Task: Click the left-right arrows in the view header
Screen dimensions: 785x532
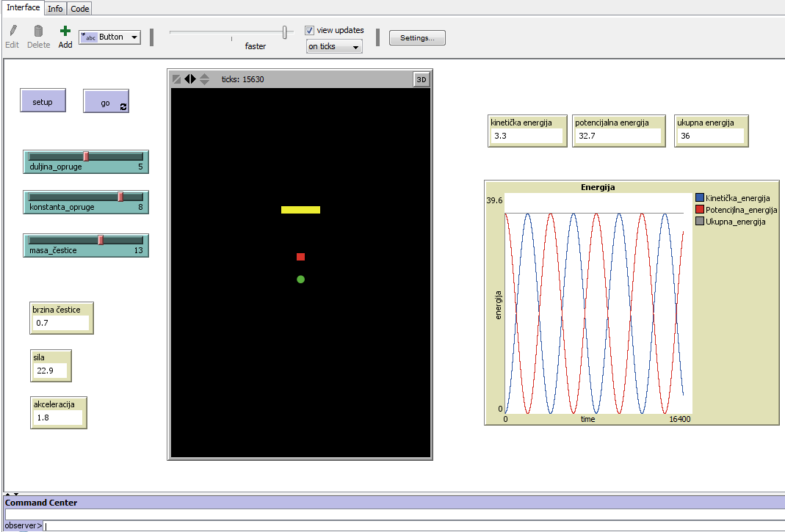Action: click(190, 79)
